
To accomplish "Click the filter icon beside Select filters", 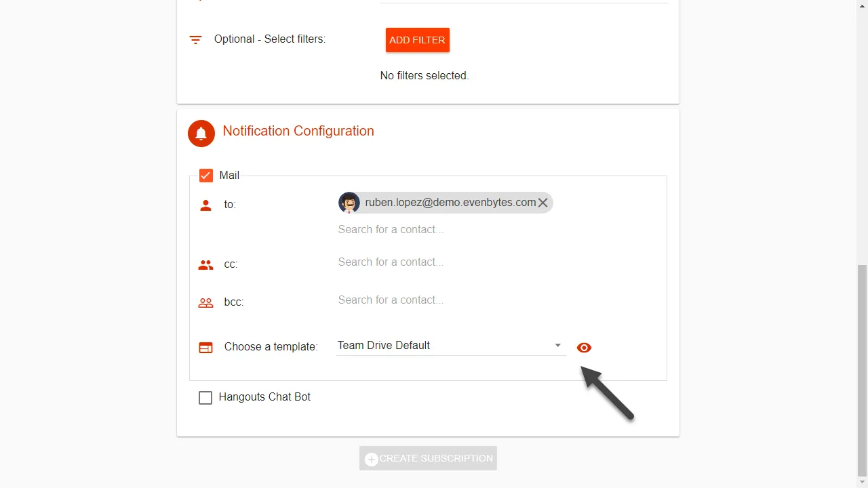I will (195, 40).
